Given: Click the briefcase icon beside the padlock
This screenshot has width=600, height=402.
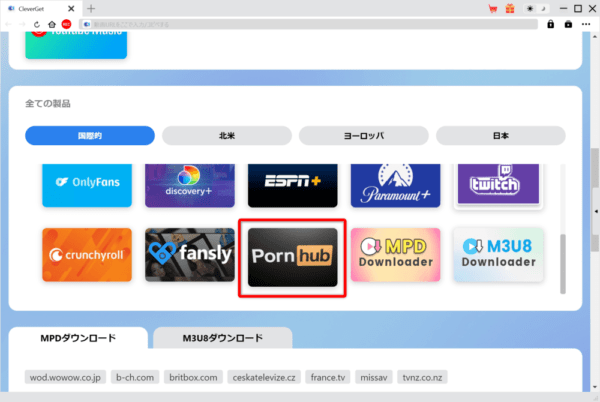Looking at the screenshot, I should 568,24.
